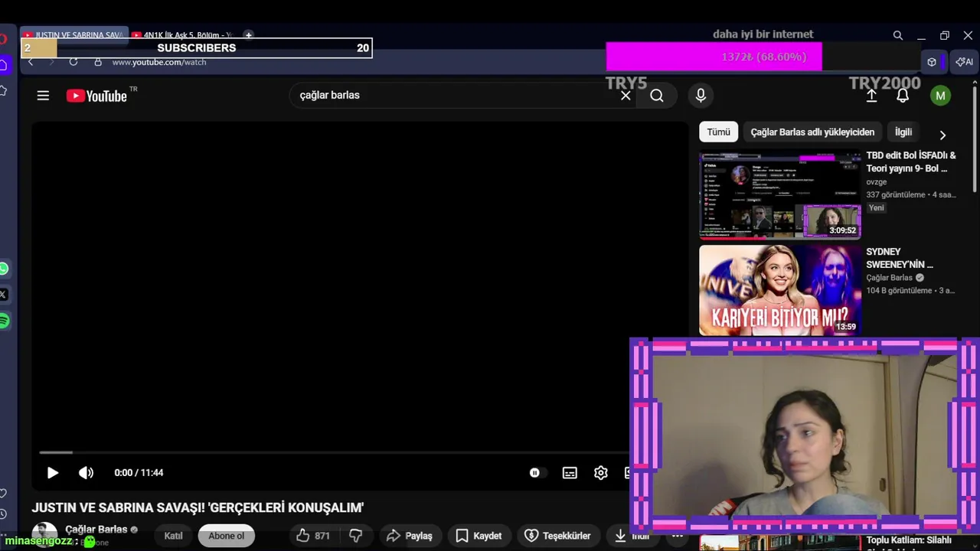Open the TBD edit Bol İSFADlı video thumbnail
Viewport: 980px width, 551px height.
780,195
